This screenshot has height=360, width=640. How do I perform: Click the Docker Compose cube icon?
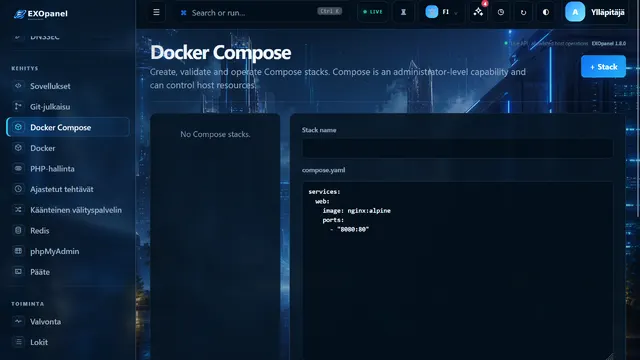click(18, 127)
